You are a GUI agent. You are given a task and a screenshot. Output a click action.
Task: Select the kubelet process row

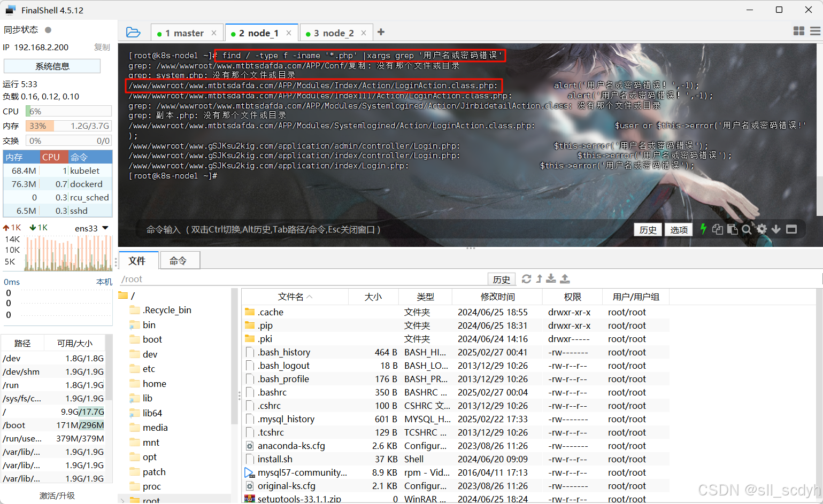point(57,170)
